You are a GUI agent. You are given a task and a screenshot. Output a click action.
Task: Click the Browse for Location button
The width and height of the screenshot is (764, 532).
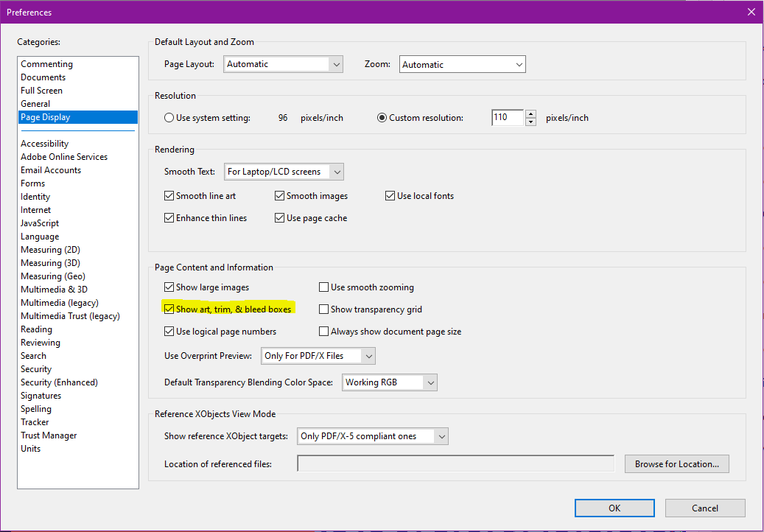(x=677, y=463)
